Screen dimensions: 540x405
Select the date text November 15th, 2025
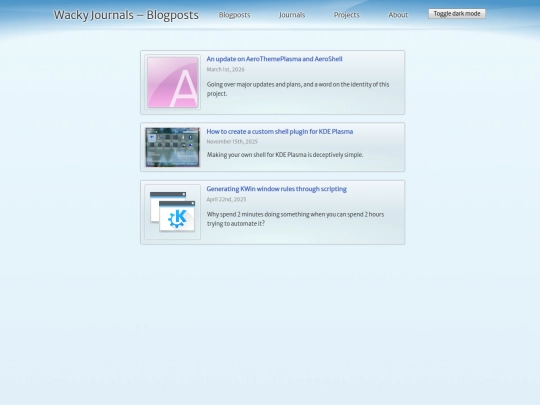232,142
